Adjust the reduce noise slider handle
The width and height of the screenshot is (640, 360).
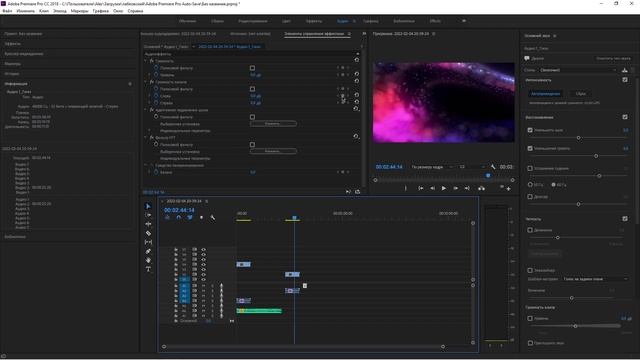point(578,138)
